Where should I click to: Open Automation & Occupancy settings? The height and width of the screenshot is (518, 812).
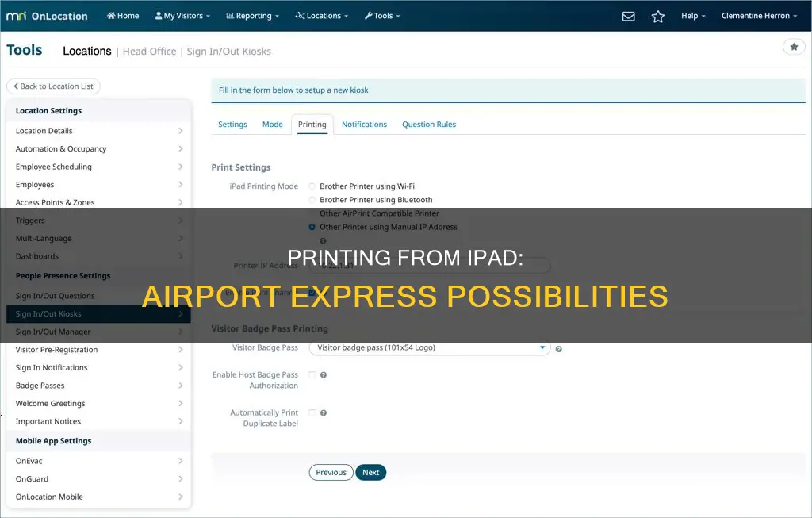pos(98,148)
